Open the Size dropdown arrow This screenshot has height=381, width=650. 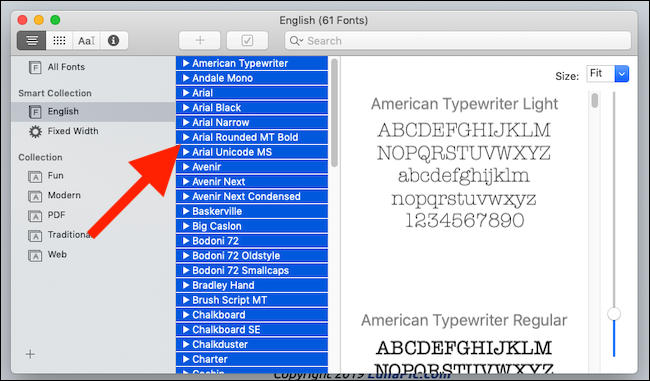pos(622,74)
